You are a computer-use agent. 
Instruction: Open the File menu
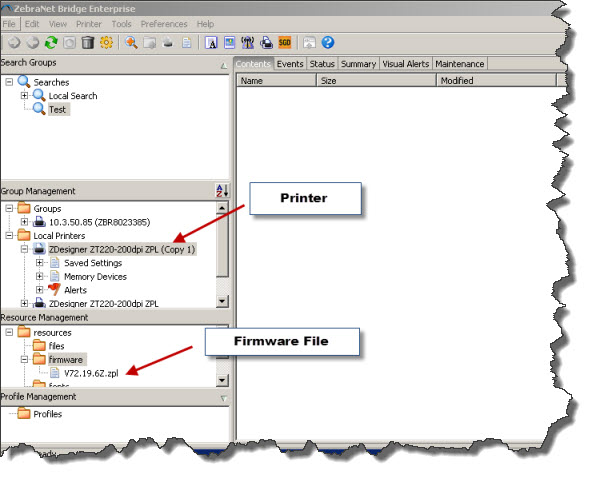click(9, 24)
